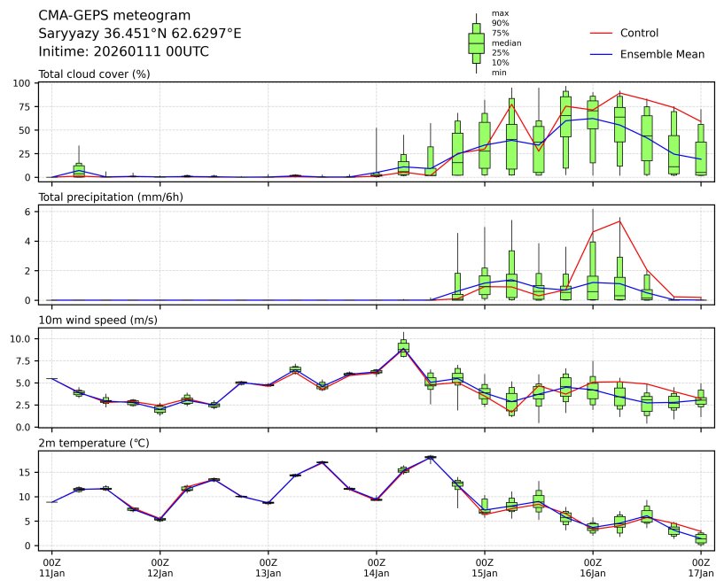
Task: Click the "10%" legend label
Action: tap(500, 63)
